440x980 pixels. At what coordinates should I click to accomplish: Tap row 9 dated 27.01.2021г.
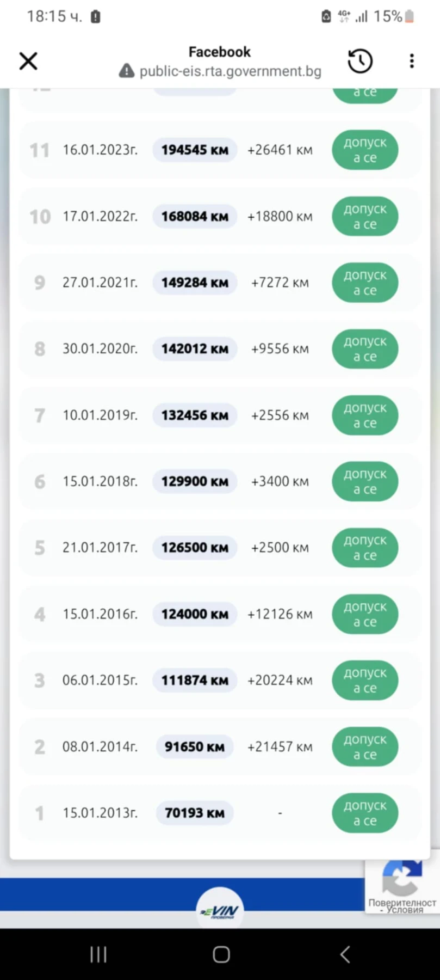click(x=100, y=283)
